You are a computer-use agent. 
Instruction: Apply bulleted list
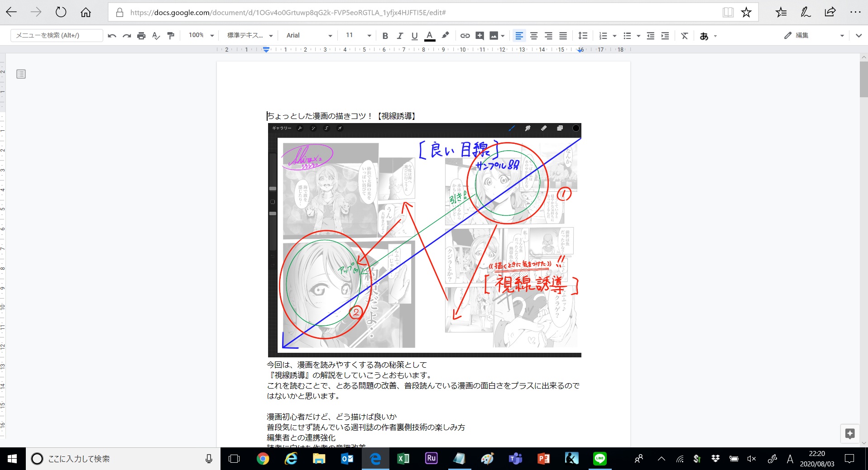coord(627,36)
